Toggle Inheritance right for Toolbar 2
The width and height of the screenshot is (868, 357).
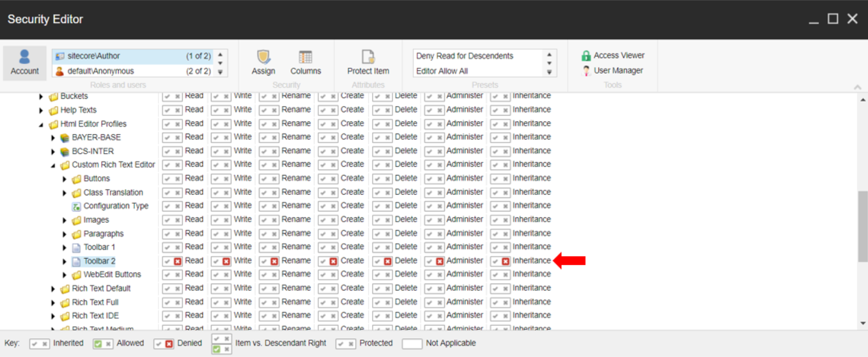pos(506,261)
